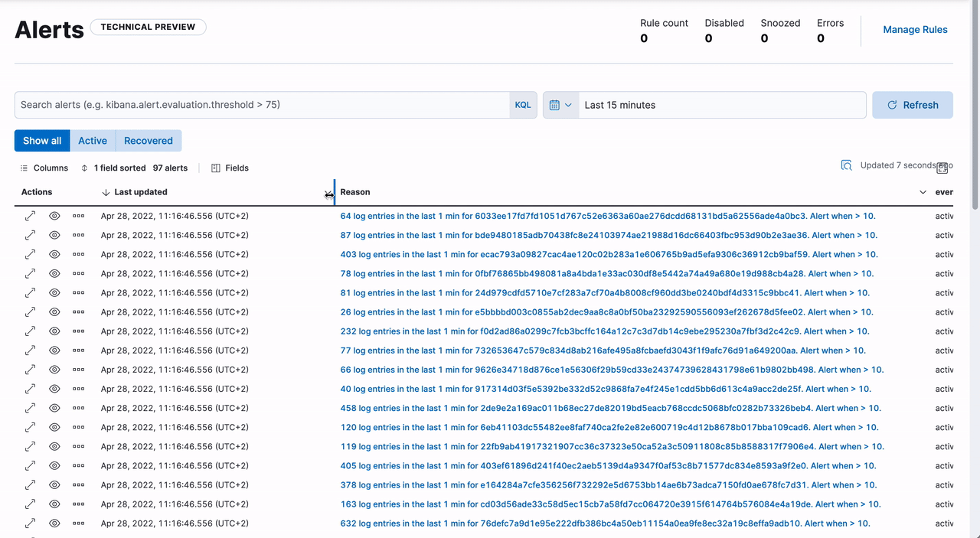Click the sort arrow on Last updated column
The image size is (980, 538).
pos(106,192)
